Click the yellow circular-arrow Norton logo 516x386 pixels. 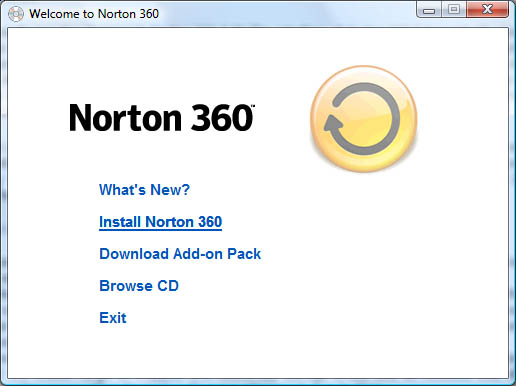(x=364, y=119)
